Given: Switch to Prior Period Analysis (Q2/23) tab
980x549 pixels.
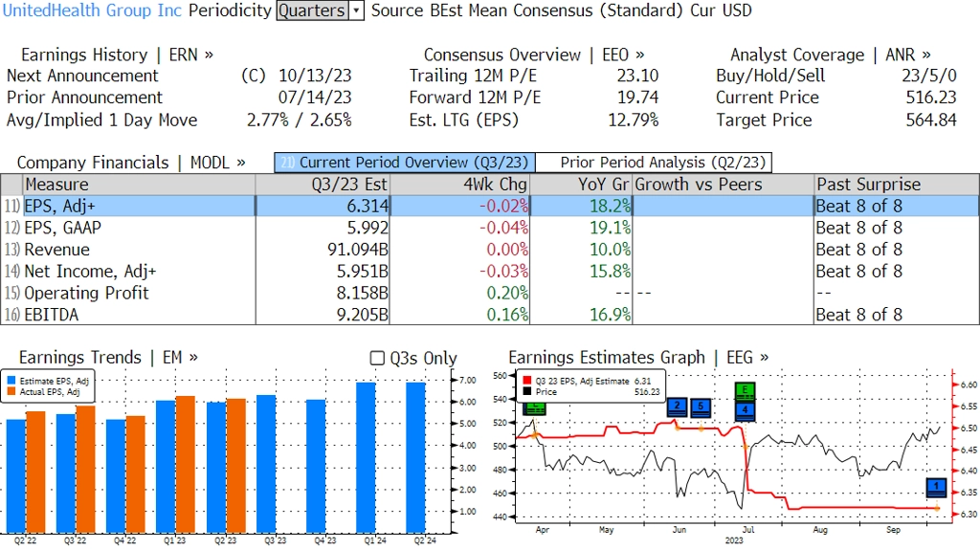Looking at the screenshot, I should tap(655, 163).
